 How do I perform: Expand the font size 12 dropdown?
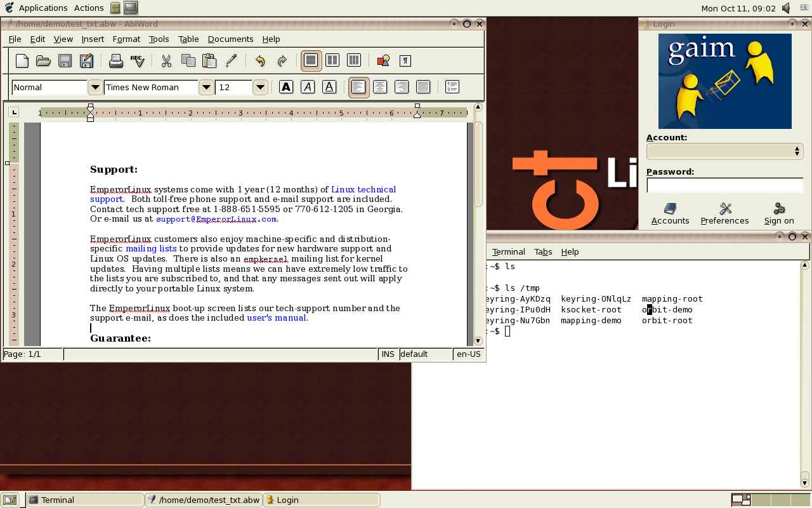[260, 87]
